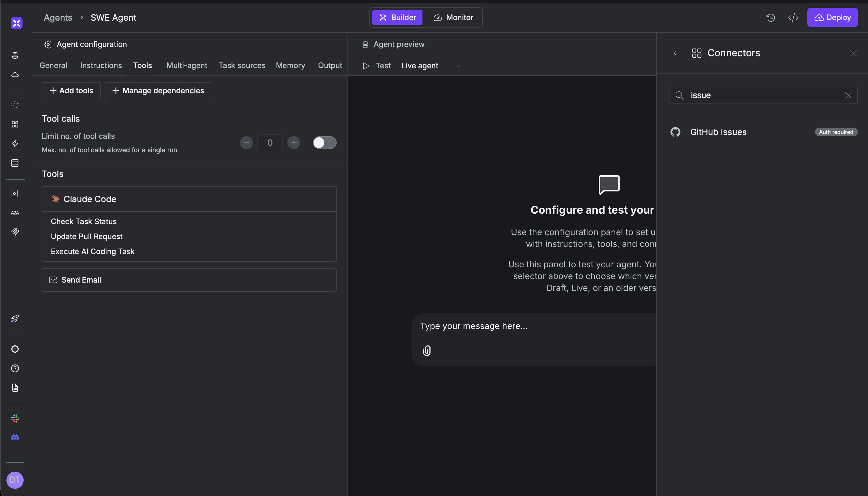Select the Builder mode button
The height and width of the screenshot is (496, 868).
[397, 17]
